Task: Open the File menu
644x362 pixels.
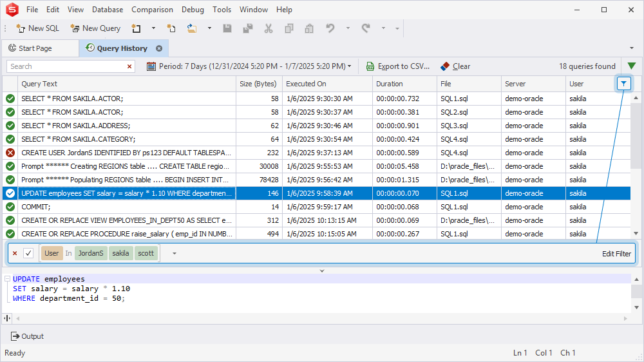Action: [32, 10]
